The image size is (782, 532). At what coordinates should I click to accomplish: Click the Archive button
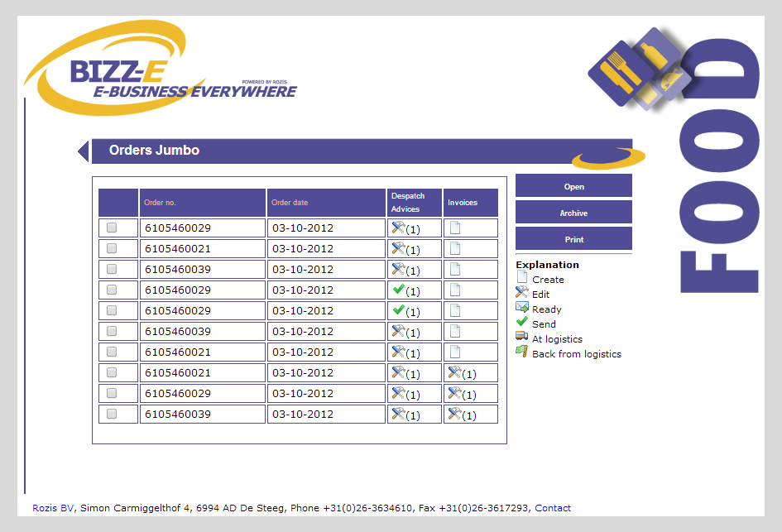pos(573,213)
